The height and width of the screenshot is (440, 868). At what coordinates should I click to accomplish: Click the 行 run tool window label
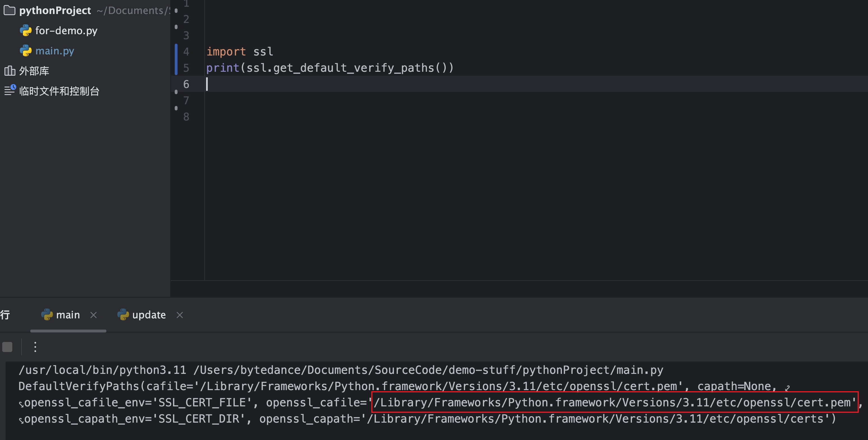pyautogui.click(x=5, y=314)
